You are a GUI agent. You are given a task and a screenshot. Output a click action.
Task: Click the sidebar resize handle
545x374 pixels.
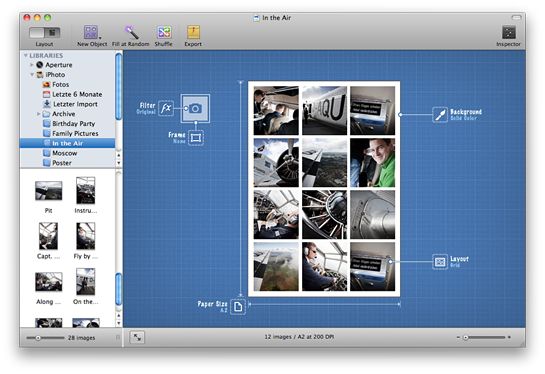[x=118, y=338]
